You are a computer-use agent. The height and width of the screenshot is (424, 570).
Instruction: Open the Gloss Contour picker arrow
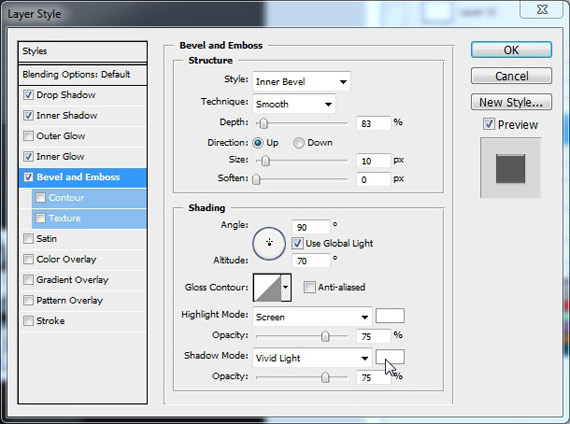point(286,288)
